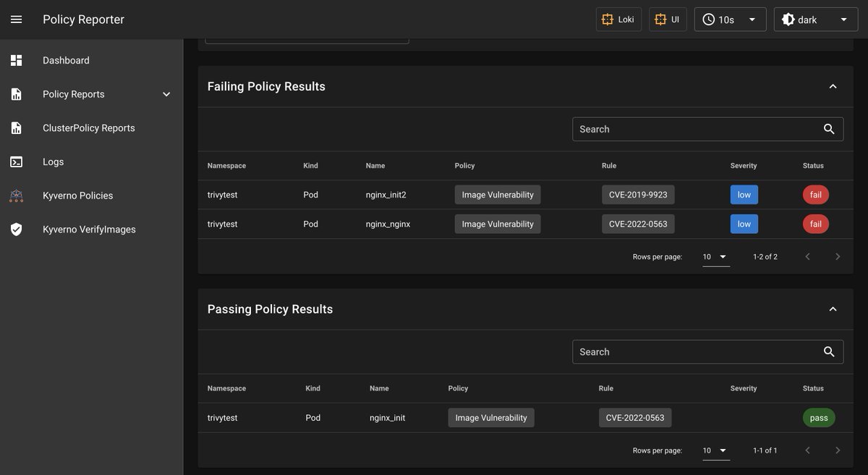Image resolution: width=868 pixels, height=475 pixels.
Task: Collapse the Passing Policy Results panel
Action: pos(833,309)
